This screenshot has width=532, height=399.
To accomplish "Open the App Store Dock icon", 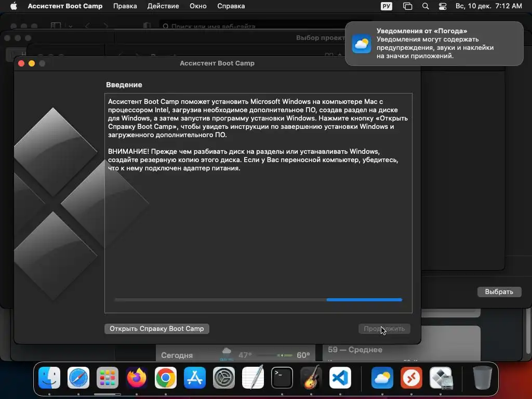I will pyautogui.click(x=195, y=378).
